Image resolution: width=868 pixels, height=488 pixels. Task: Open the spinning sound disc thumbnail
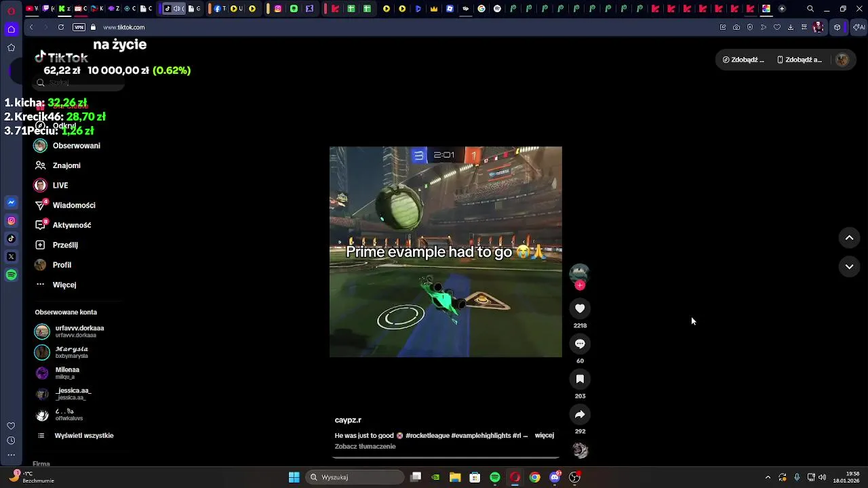580,450
